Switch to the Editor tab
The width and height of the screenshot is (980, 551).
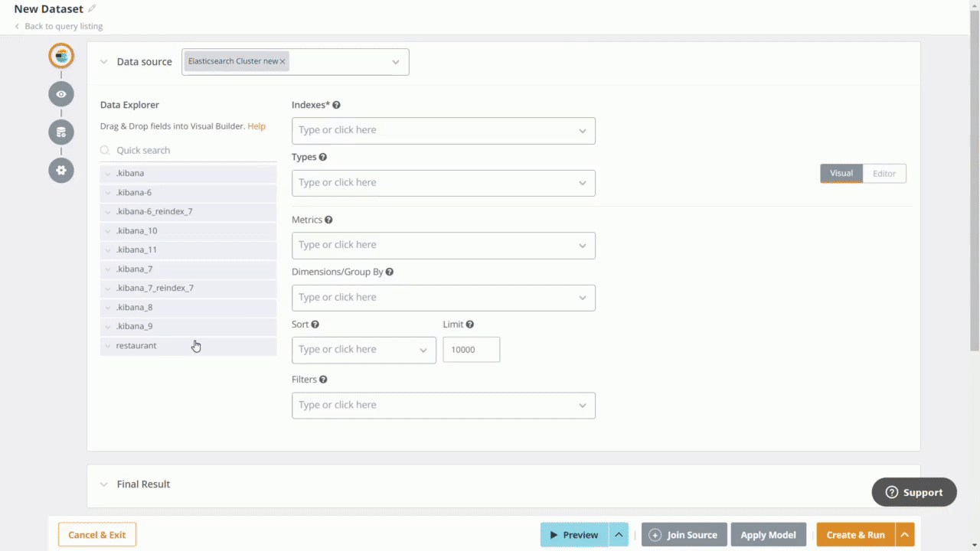pyautogui.click(x=884, y=173)
